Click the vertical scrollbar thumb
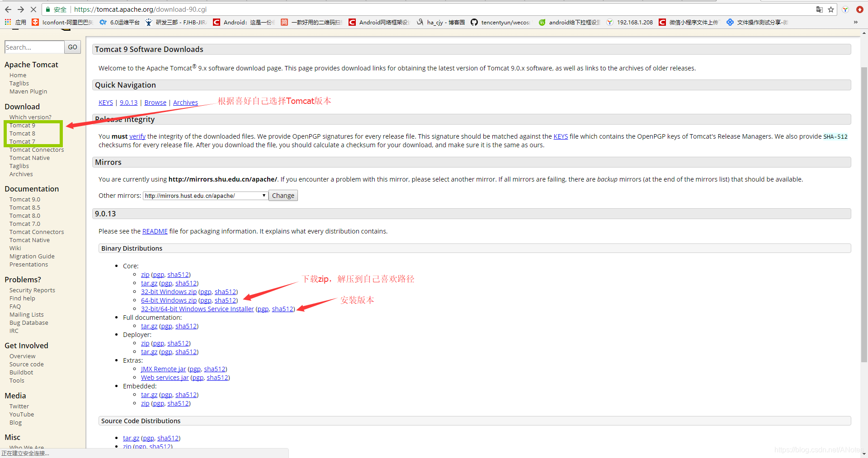Image resolution: width=868 pixels, height=458 pixels. [x=864, y=215]
